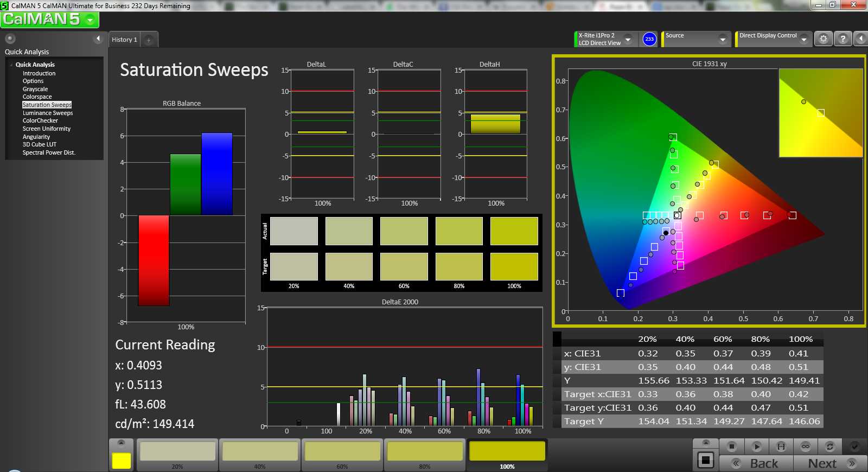Click the read series bracket icon
The width and height of the screenshot is (868, 472).
point(781,447)
